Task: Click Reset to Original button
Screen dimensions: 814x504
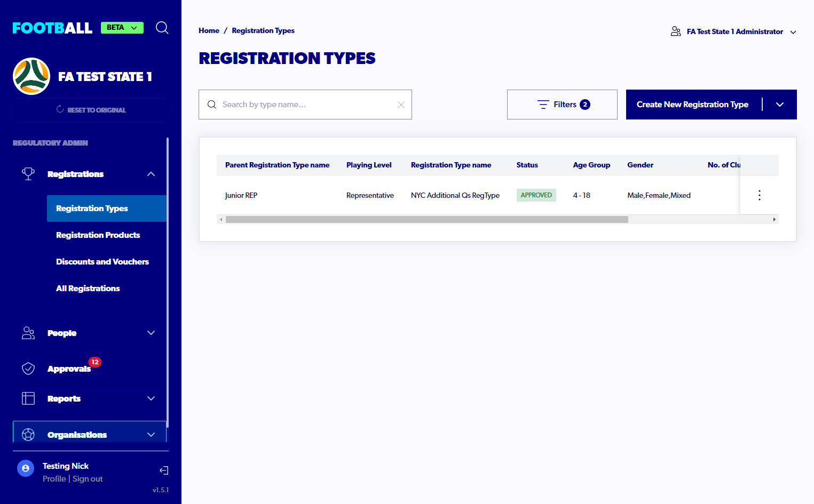Action: coord(91,110)
